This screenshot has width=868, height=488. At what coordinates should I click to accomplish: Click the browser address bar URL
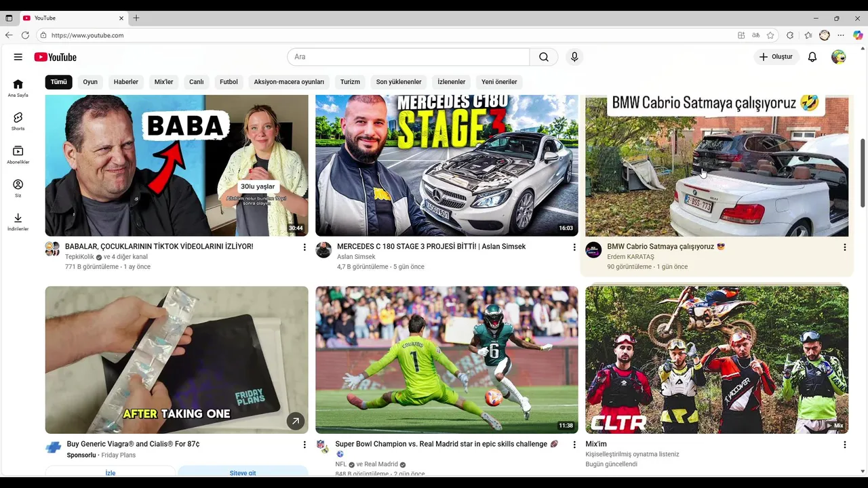[87, 35]
